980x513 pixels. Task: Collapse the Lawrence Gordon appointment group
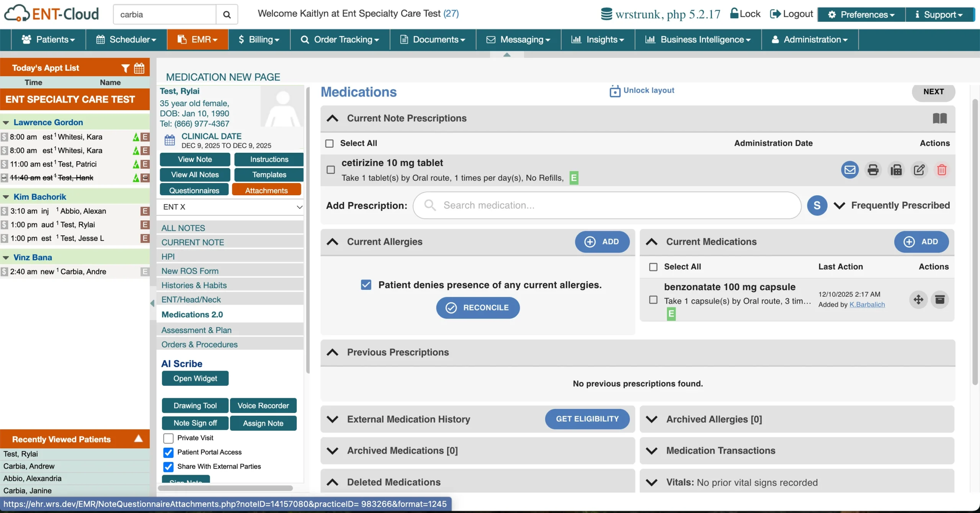(6, 123)
